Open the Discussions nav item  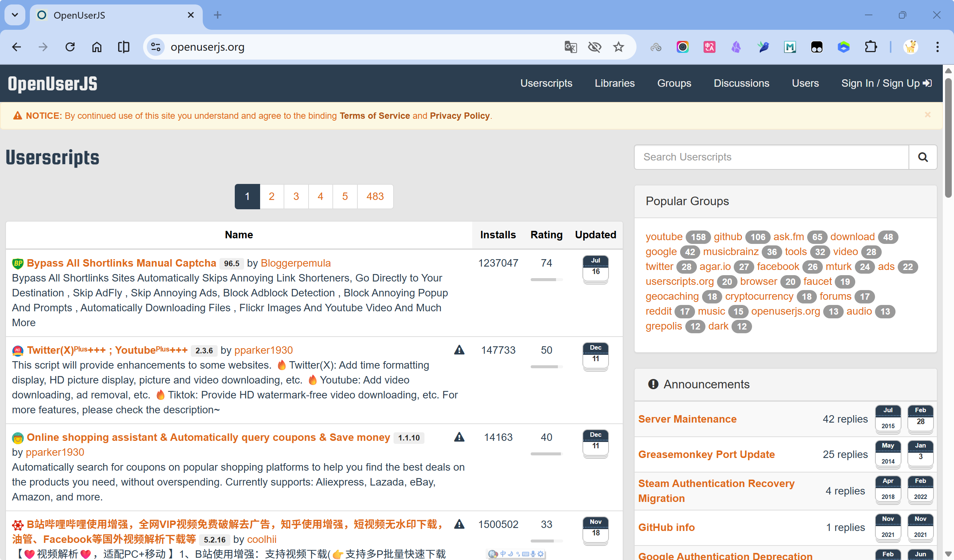(741, 83)
